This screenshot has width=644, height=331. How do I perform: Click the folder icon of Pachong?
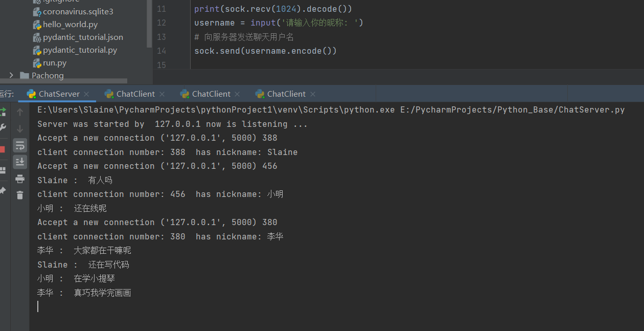(24, 75)
